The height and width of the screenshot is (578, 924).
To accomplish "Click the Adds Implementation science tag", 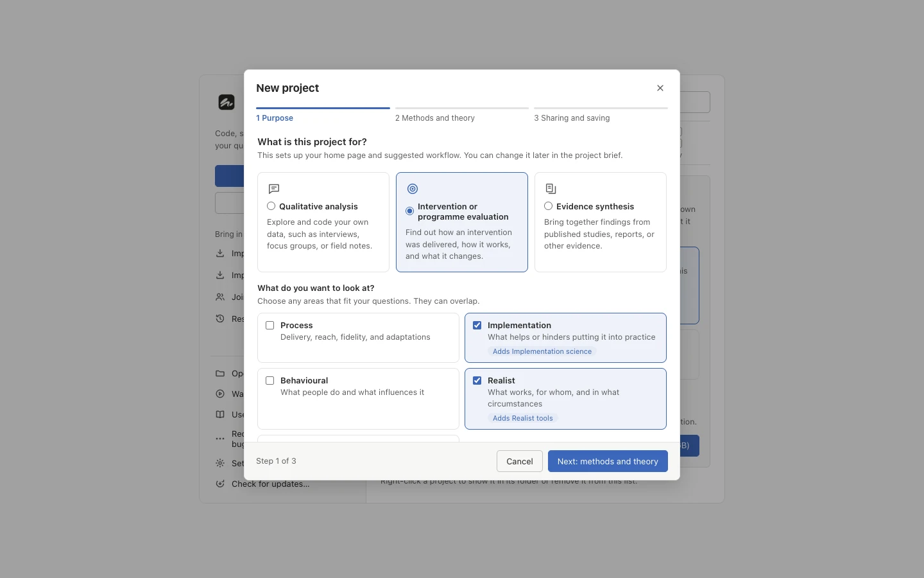I will pos(542,351).
